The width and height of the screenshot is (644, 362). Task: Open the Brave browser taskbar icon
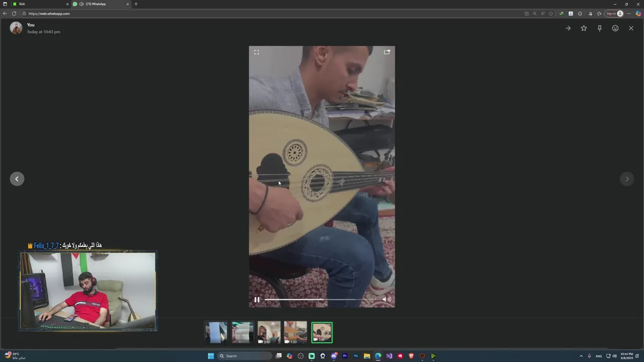[411, 356]
